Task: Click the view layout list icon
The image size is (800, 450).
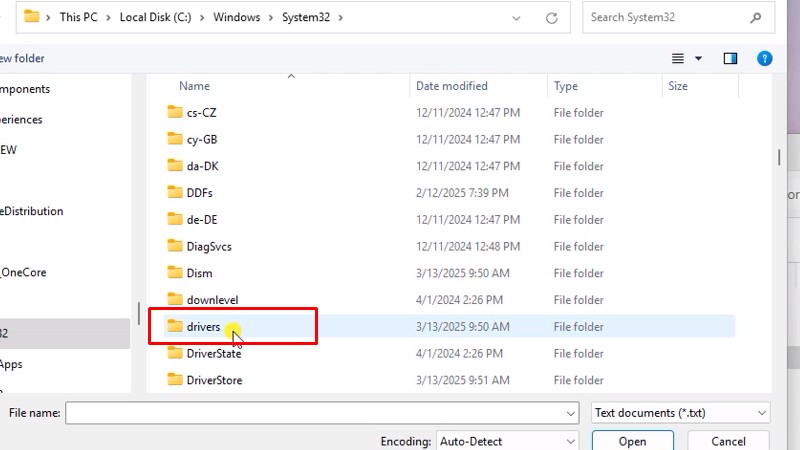Action: click(678, 59)
